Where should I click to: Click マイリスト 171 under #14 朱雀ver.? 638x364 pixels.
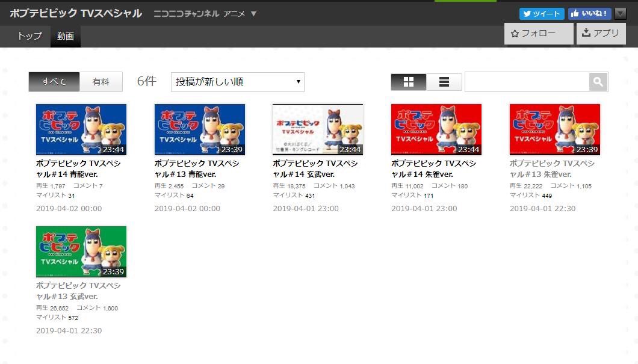tap(412, 195)
